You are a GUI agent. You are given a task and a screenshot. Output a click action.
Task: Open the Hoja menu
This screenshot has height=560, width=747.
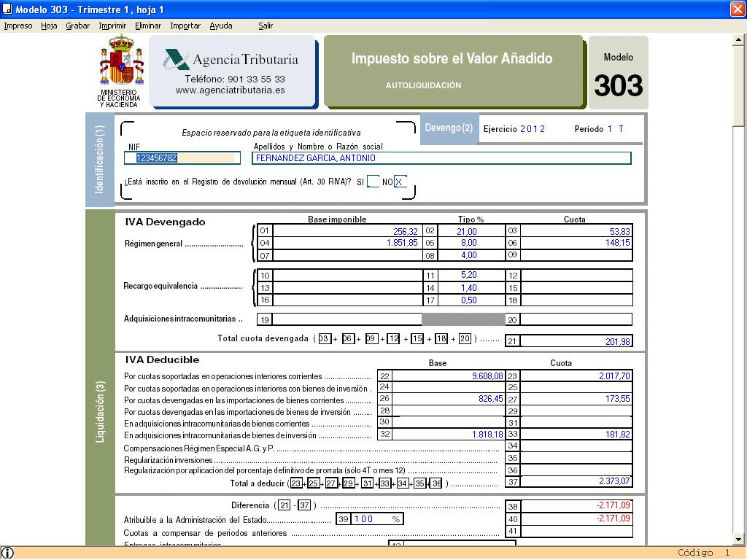(x=49, y=26)
